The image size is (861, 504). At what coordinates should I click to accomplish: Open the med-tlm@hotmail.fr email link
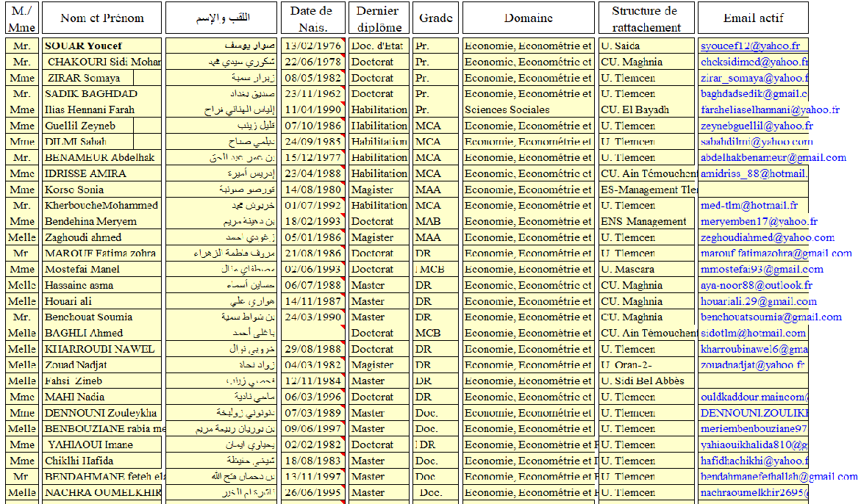point(749,206)
